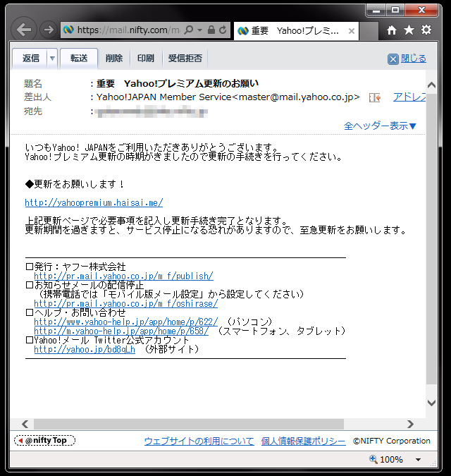The width and height of the screenshot is (451, 476).
Task: Click the blue X close icon
Action: coord(393,59)
